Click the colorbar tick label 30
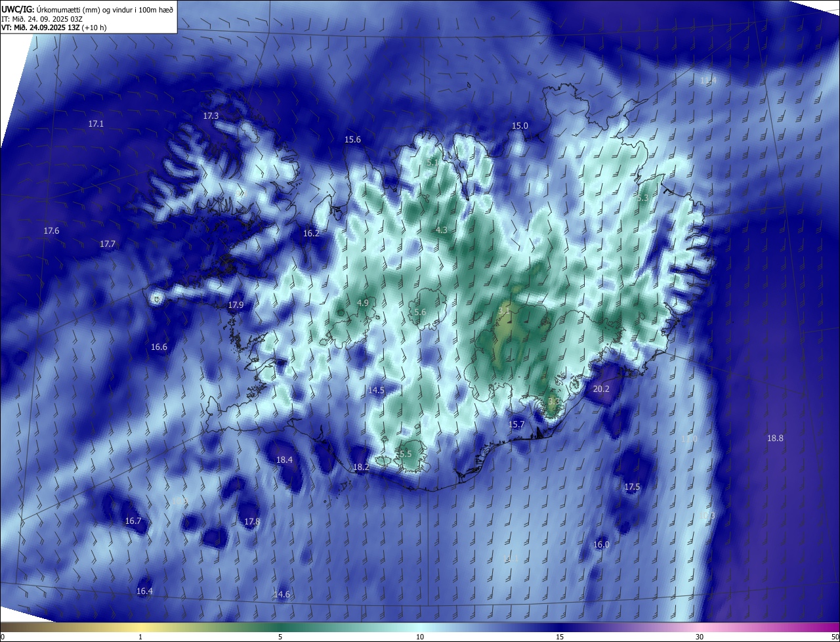The width and height of the screenshot is (840, 642). coord(700,637)
